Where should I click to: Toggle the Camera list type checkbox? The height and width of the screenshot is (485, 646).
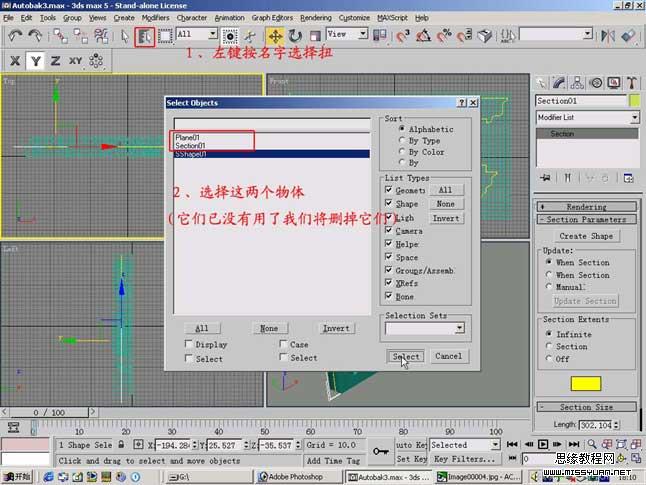(389, 230)
